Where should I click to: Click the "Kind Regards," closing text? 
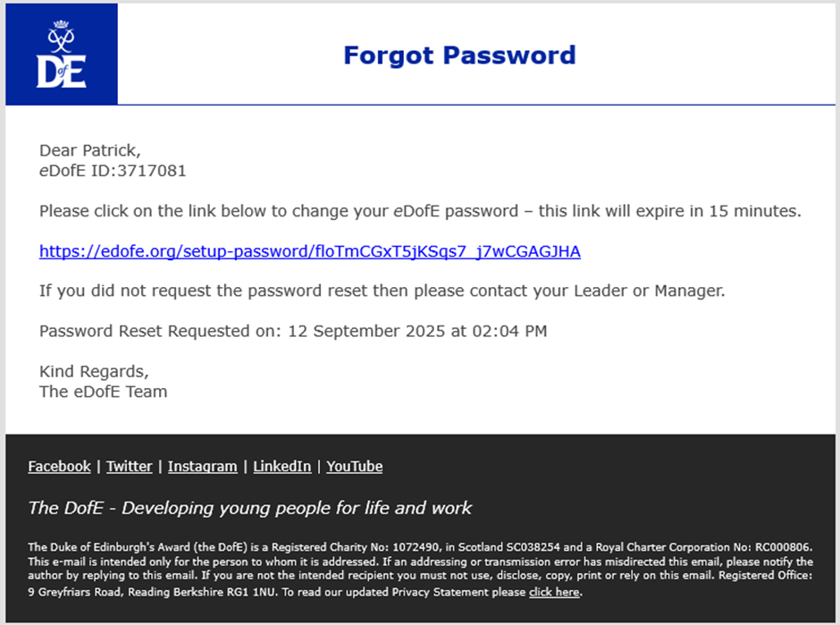[x=94, y=371]
